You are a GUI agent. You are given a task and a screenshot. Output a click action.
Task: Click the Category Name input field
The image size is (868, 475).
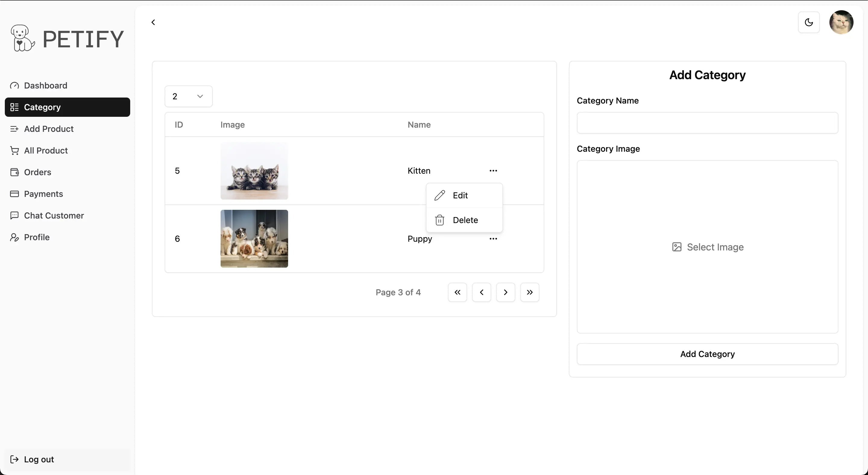[707, 123]
